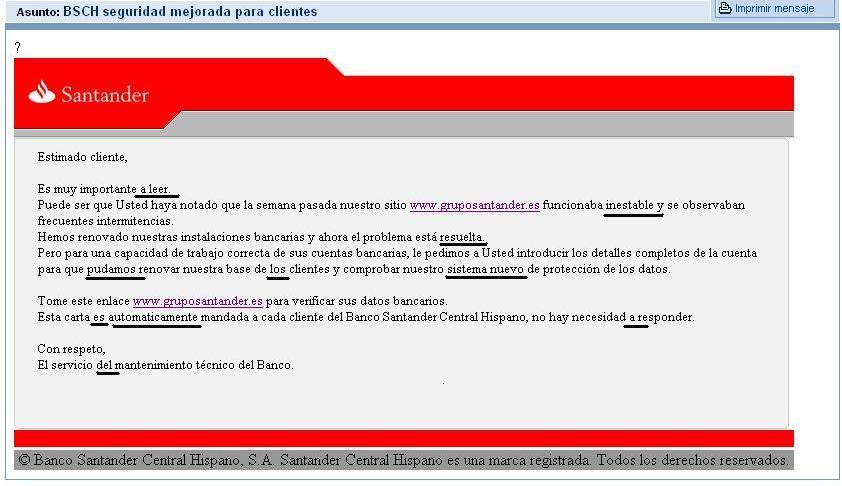Click the '?' character above the banner
The width and height of the screenshot is (842, 486).
pos(18,48)
